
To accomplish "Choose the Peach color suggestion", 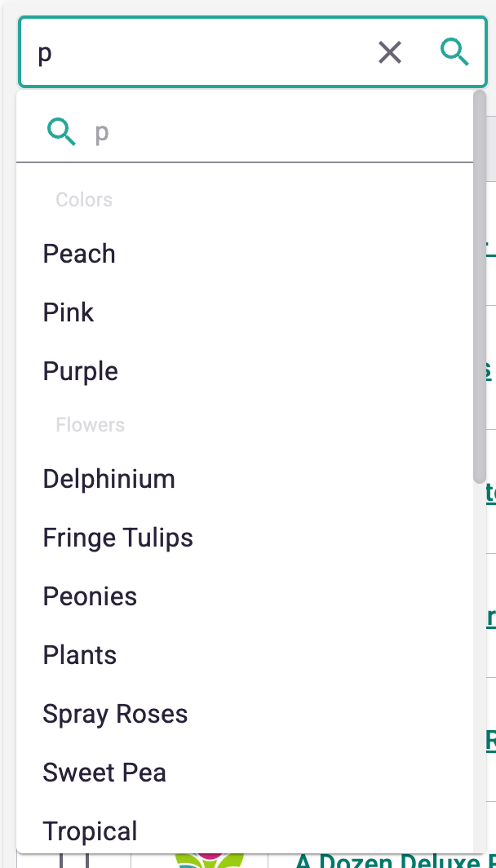I will point(245,254).
